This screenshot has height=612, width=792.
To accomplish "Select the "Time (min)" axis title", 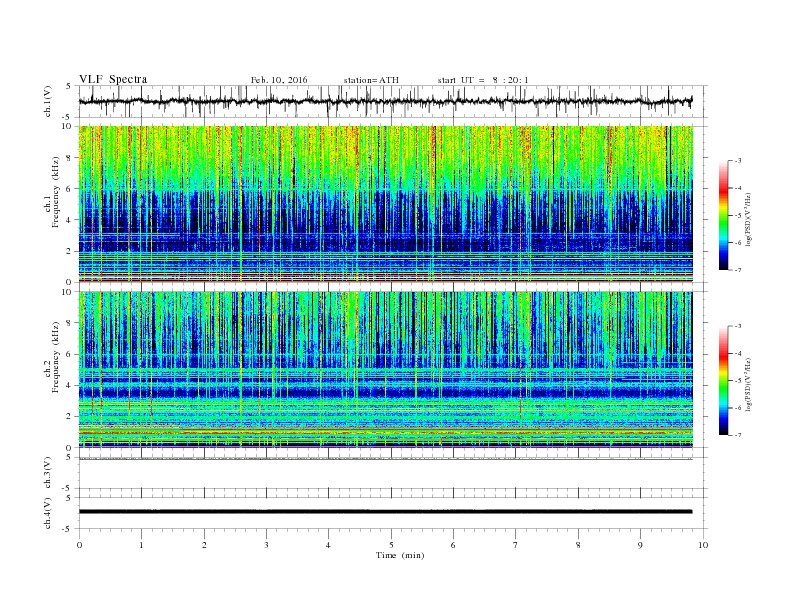I will tap(400, 555).
